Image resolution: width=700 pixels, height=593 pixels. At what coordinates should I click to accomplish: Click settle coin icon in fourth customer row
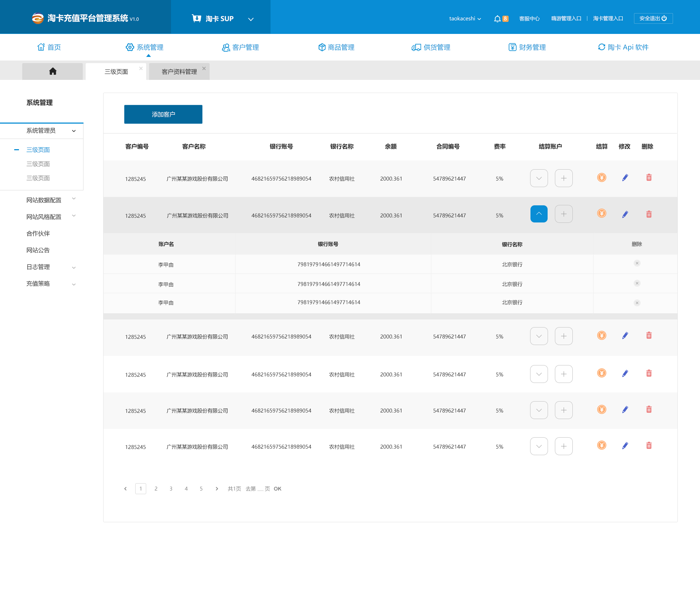pyautogui.click(x=602, y=373)
